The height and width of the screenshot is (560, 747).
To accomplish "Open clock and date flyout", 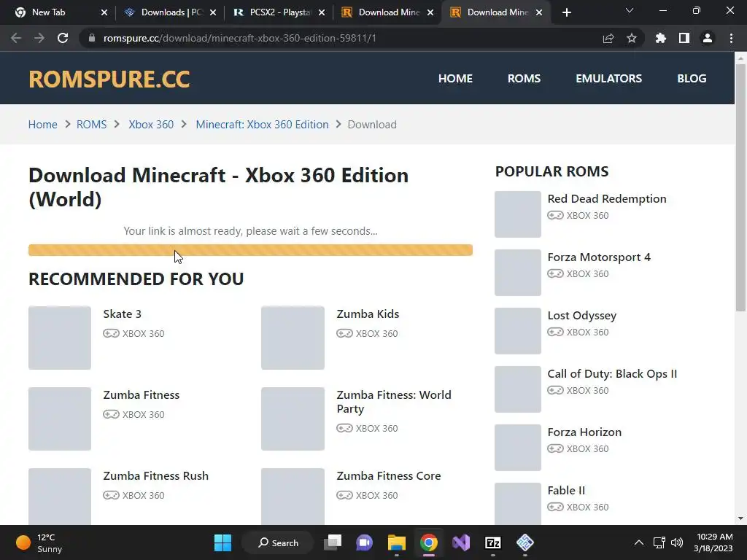I will coord(713,542).
